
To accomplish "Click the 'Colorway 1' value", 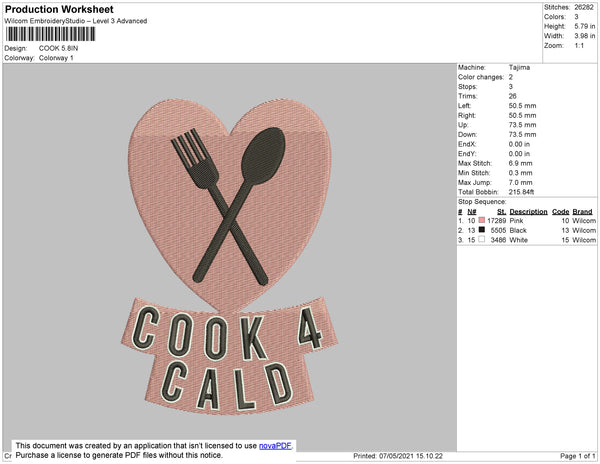I will [56, 58].
